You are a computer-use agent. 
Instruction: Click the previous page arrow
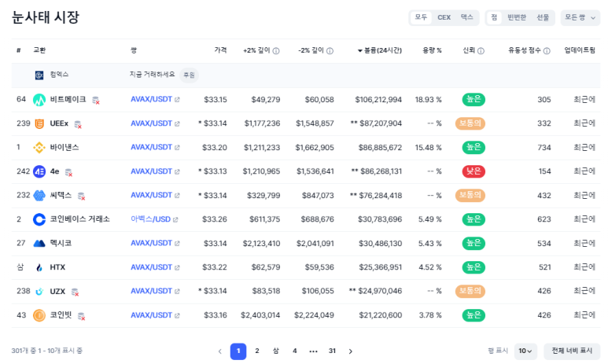coord(220,351)
